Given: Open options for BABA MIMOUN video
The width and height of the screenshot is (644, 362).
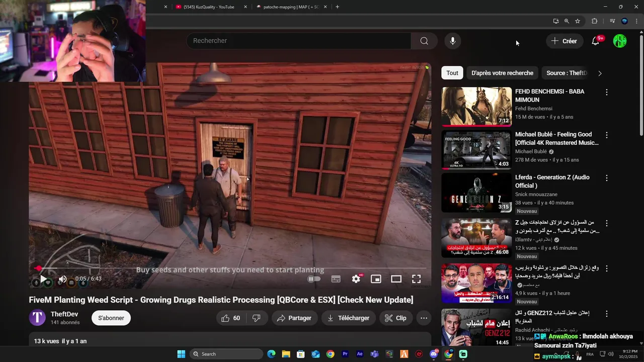Looking at the screenshot, I should (x=607, y=93).
